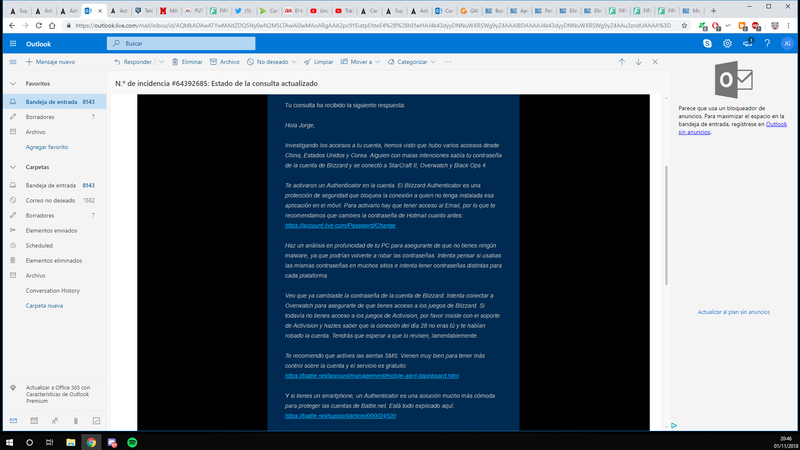Select Bandeja de entrada under Carpetas
This screenshot has width=800, height=450.
point(55,185)
